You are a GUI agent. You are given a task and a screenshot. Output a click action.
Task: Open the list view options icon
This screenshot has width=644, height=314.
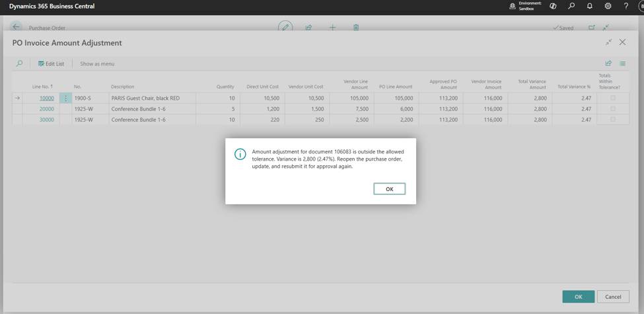623,63
